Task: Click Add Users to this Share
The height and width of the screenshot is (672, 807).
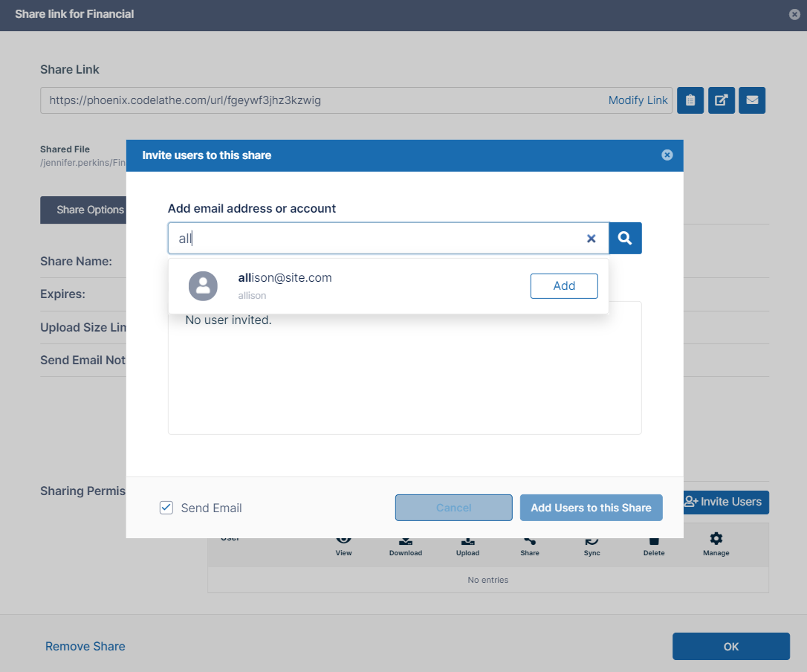Action: click(x=591, y=508)
